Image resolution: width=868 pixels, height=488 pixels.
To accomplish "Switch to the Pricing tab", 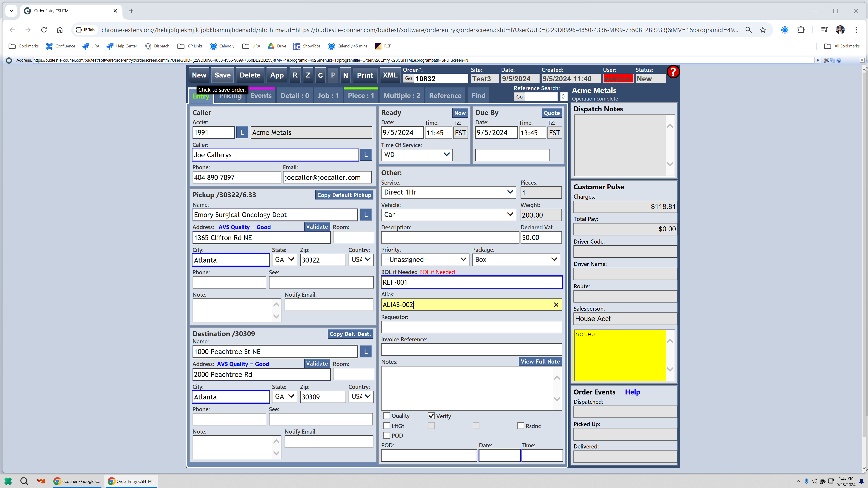I will [x=231, y=96].
